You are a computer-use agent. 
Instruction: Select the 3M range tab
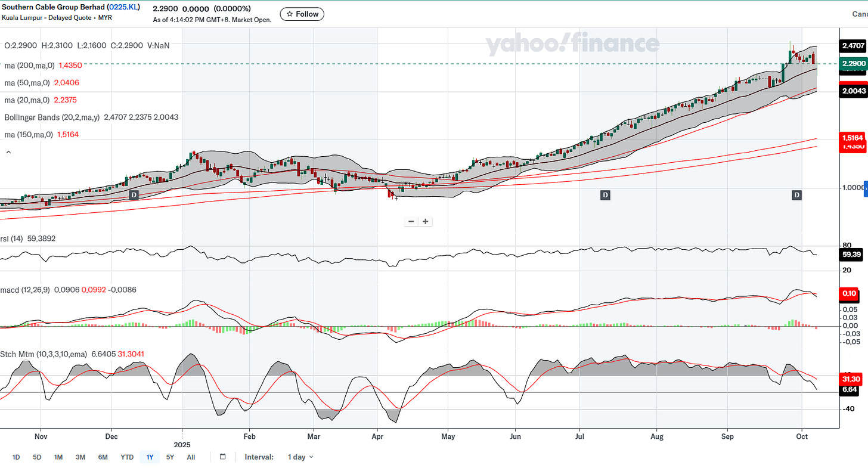(x=80, y=457)
